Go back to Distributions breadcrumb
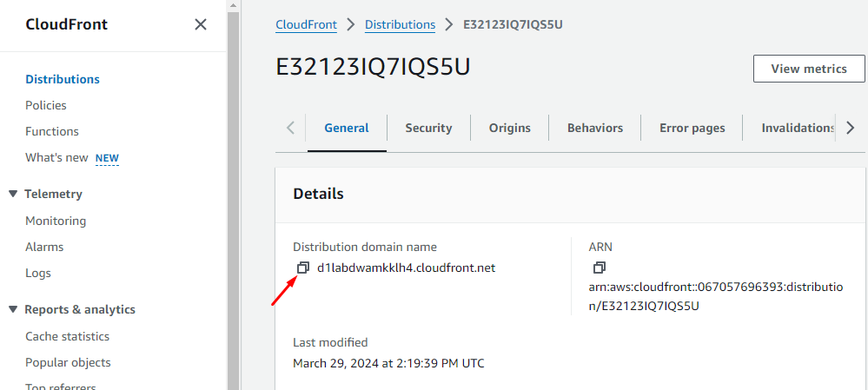This screenshot has width=868, height=390. click(x=400, y=24)
